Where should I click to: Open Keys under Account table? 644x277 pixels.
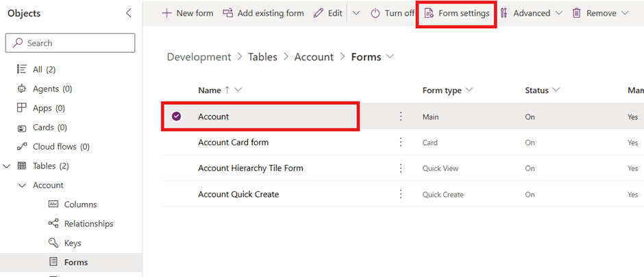click(x=73, y=243)
